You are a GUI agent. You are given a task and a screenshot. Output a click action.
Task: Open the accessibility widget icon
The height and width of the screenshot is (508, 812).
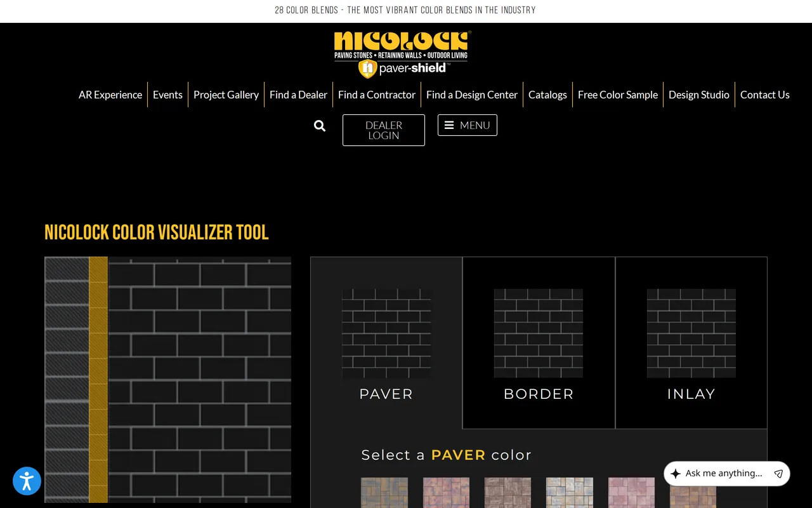(27, 481)
